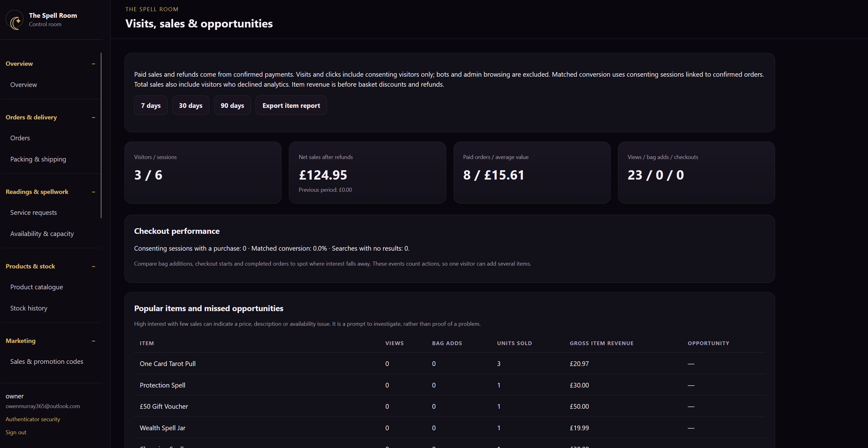Click the GROSS ITEM REVENUE column header
868x448 pixels.
click(602, 343)
